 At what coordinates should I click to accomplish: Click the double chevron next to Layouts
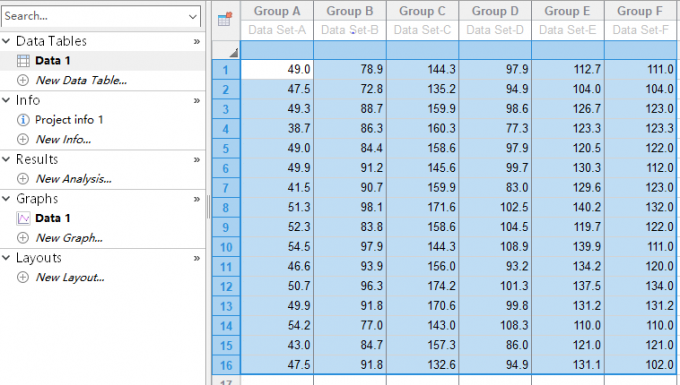click(196, 258)
